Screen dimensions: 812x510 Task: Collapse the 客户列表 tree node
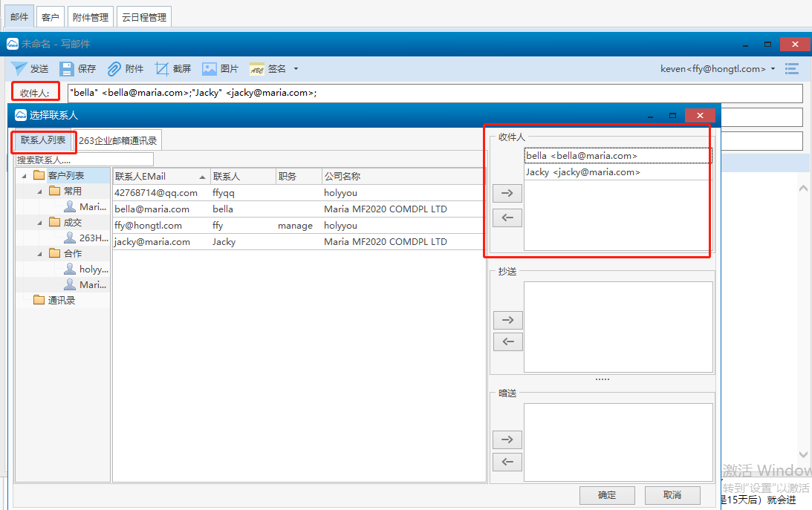pyautogui.click(x=23, y=176)
